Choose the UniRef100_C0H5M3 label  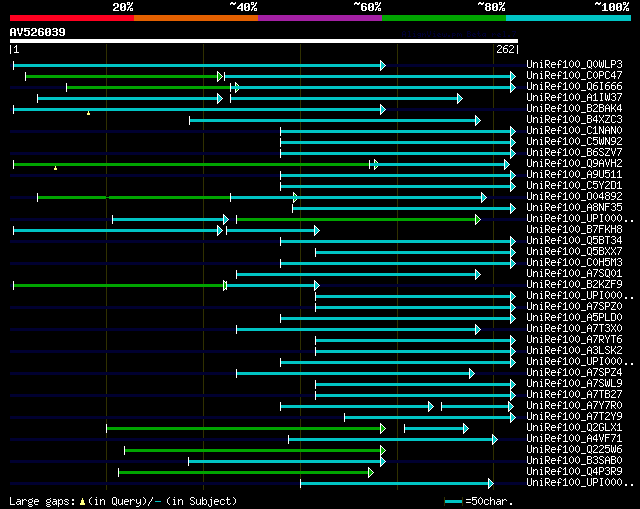tap(574, 263)
